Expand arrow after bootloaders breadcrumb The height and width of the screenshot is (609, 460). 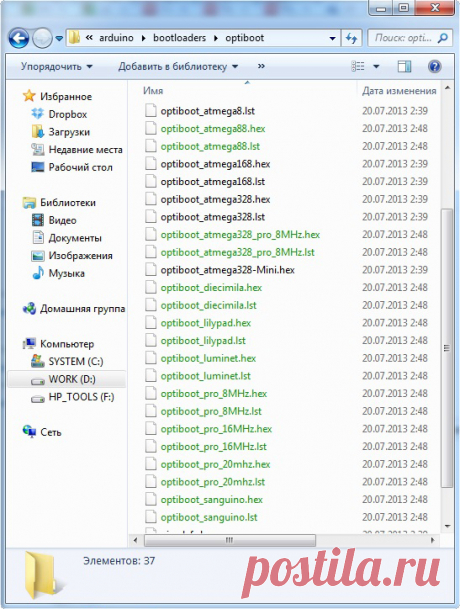(216, 38)
